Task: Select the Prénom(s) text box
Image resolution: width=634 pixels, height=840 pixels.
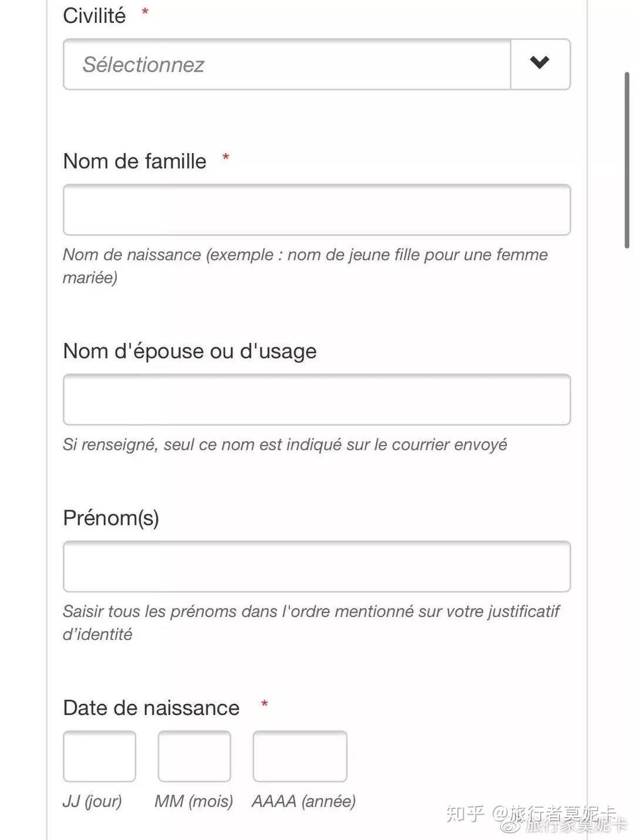Action: coord(316,566)
